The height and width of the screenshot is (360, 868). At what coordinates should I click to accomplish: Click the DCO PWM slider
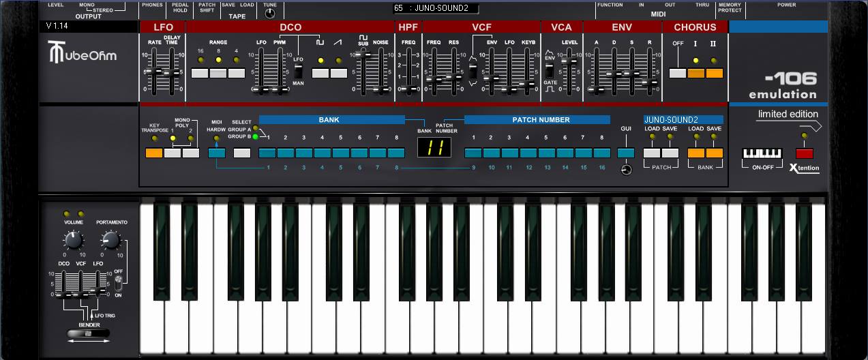(280, 72)
